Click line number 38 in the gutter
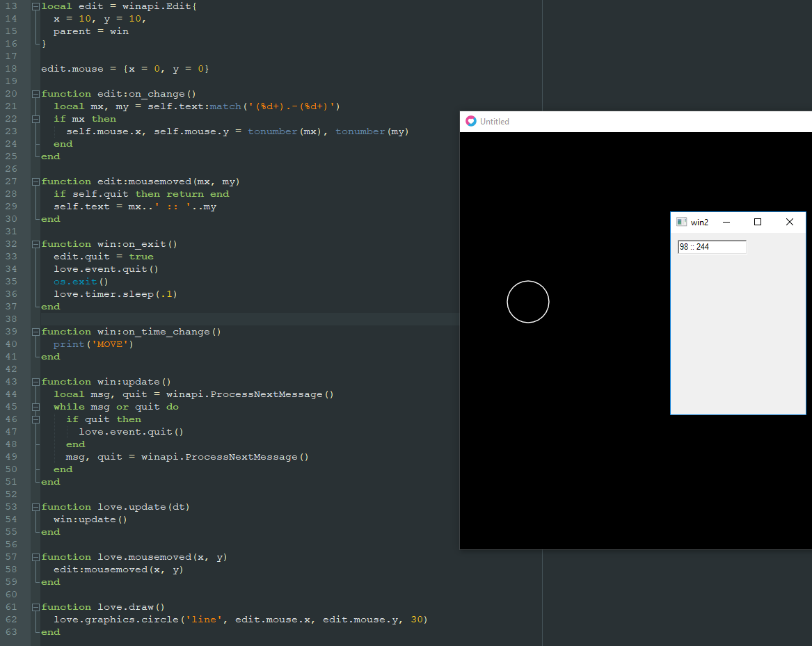 11,319
